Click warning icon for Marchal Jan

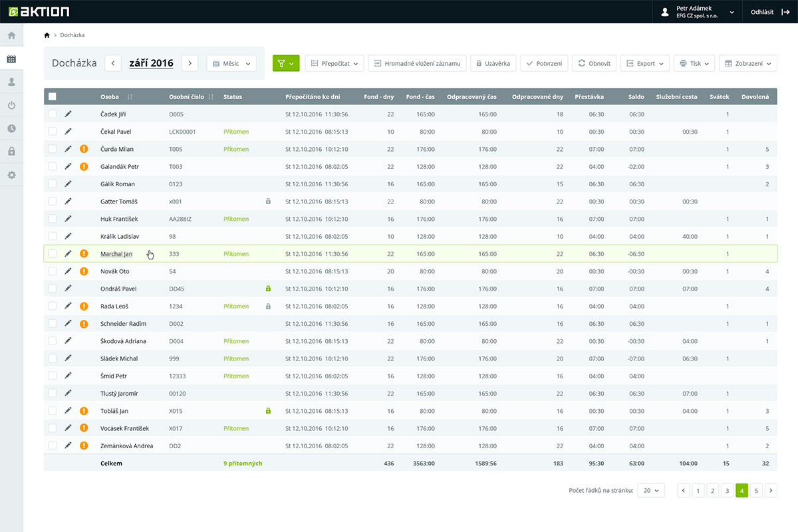[84, 253]
